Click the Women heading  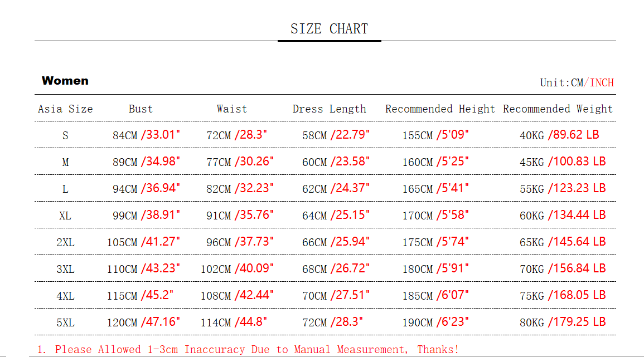click(x=65, y=81)
